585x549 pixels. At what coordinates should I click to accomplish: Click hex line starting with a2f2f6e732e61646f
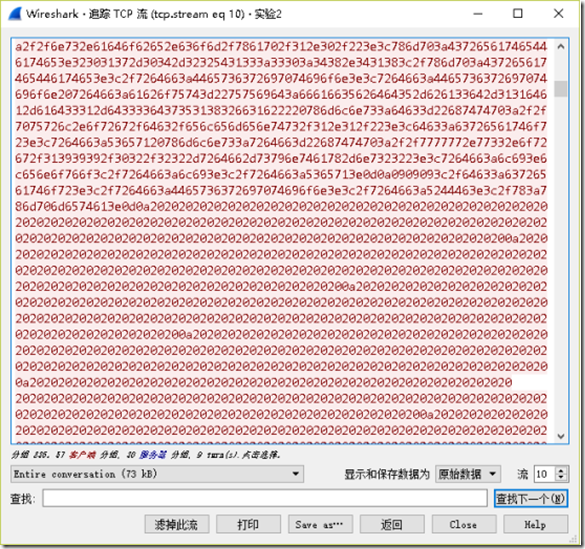click(281, 46)
